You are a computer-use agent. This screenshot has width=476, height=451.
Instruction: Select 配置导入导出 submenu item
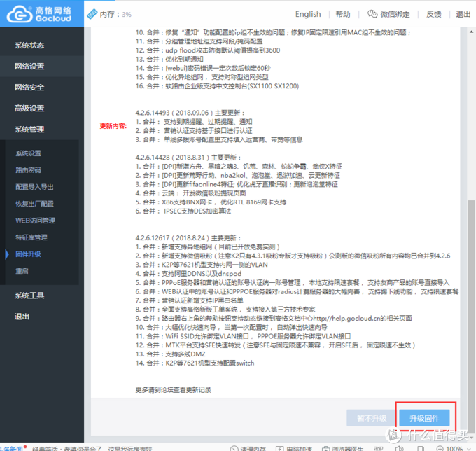click(x=34, y=187)
